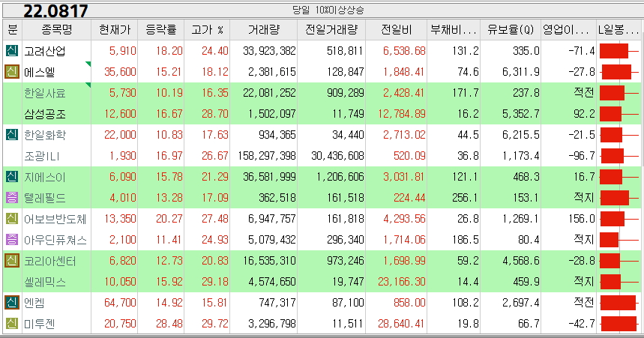The image size is (644, 338).
Task: Click the 증 badge icon beside 텔레필드
Action: [x=12, y=198]
